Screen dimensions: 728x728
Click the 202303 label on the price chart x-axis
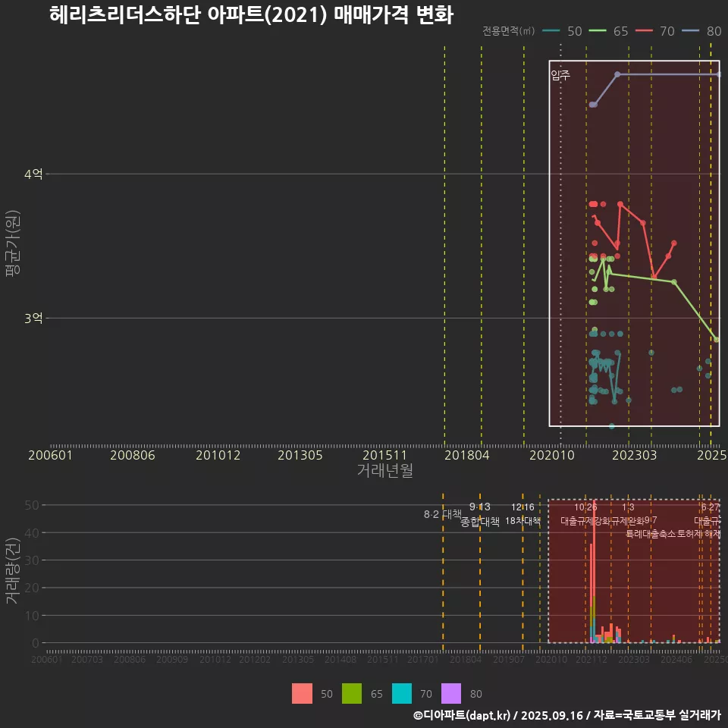click(x=634, y=455)
